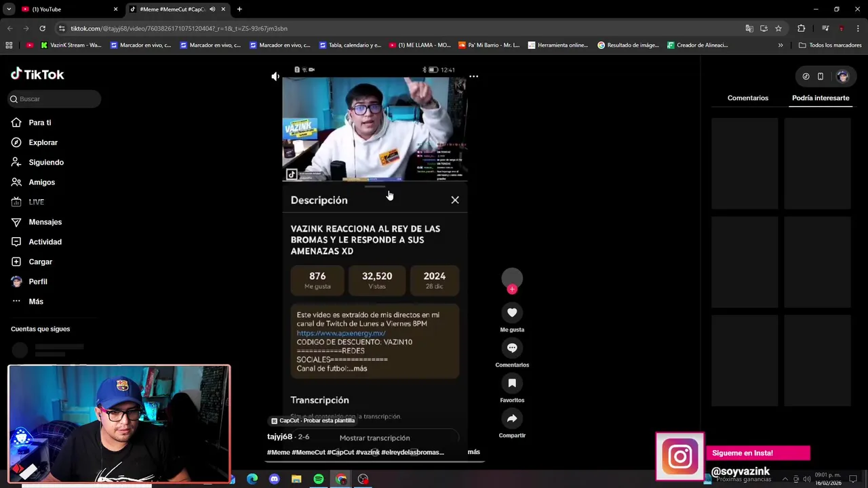Go back in the browser

(9, 28)
